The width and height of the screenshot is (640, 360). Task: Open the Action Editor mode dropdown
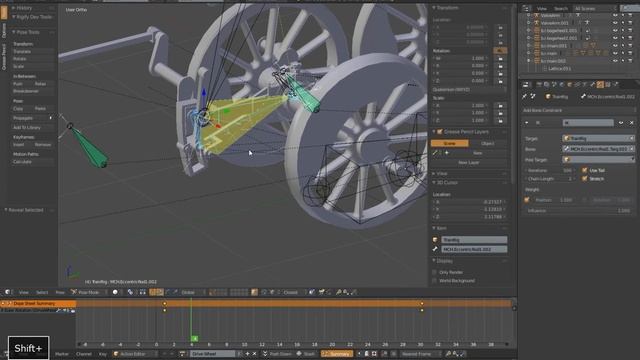point(135,353)
